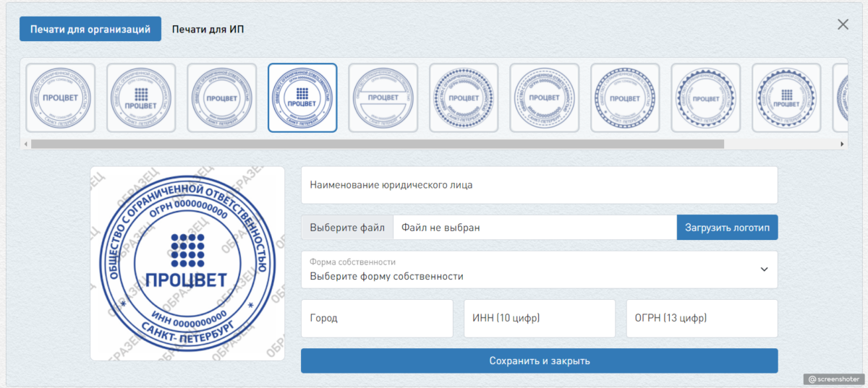This screenshot has height=388, width=868.
Task: Focus the Наименование юридического лица field
Action: point(539,185)
